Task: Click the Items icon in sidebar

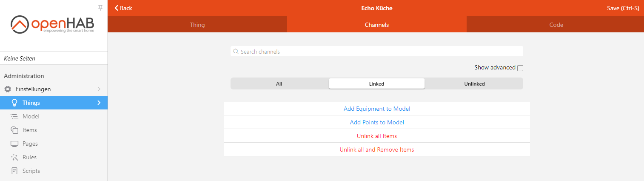Action: [14, 130]
